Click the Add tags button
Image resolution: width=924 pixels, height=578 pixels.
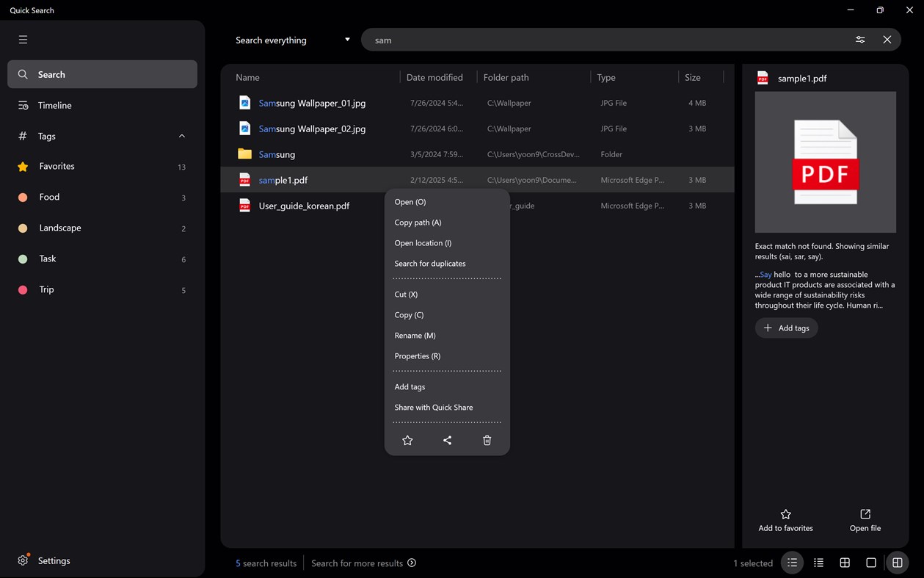[786, 328]
